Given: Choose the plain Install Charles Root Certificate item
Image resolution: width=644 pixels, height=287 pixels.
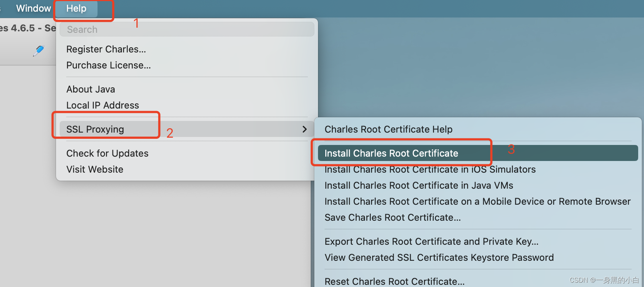Looking at the screenshot, I should (x=478, y=153).
